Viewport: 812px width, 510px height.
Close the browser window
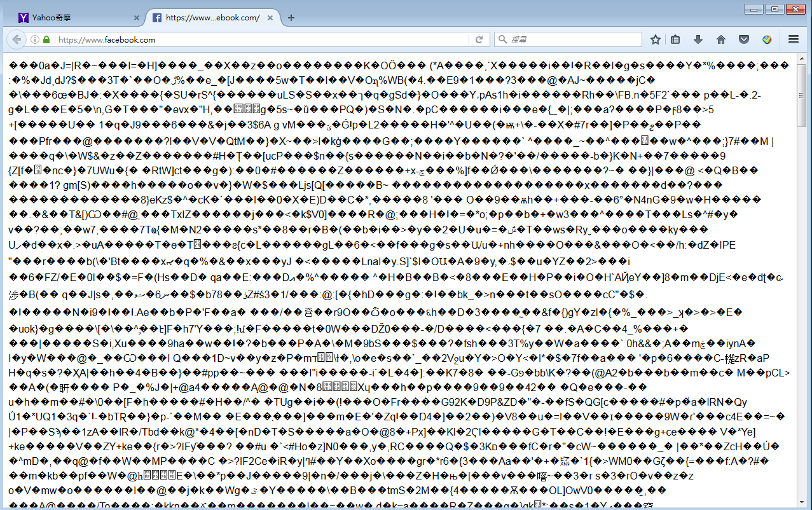tap(795, 9)
